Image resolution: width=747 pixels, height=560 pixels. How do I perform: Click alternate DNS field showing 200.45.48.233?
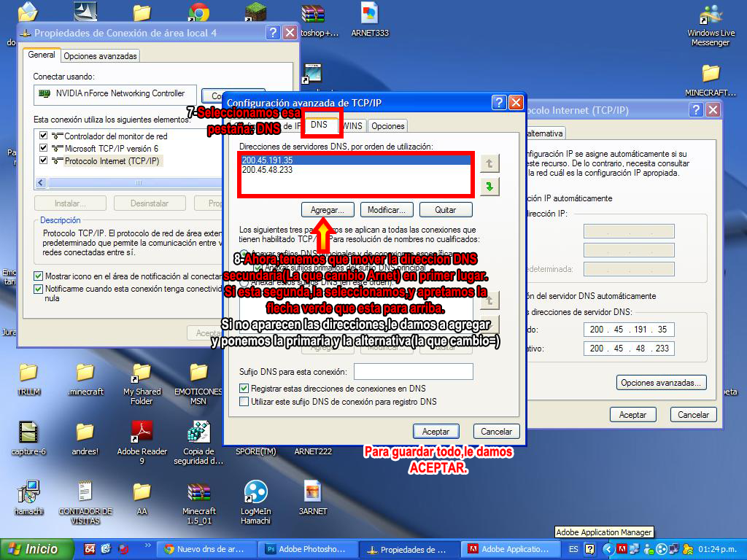pos(629,349)
